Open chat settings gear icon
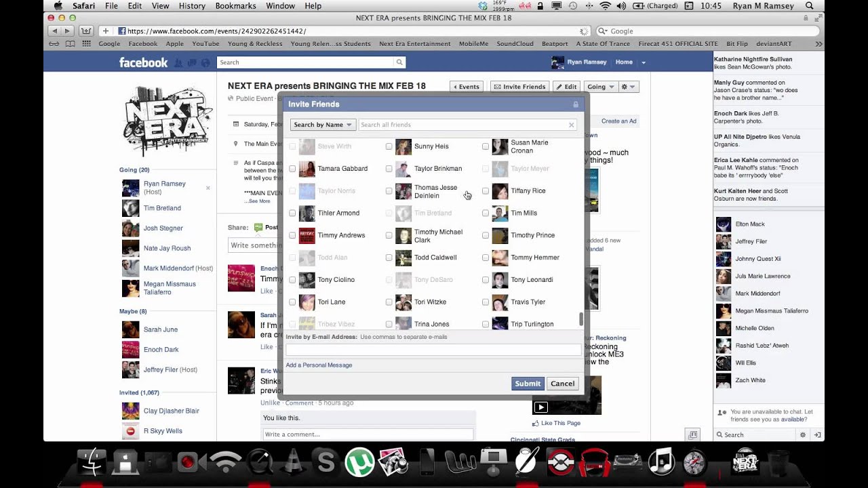This screenshot has height=488, width=868. [x=802, y=435]
